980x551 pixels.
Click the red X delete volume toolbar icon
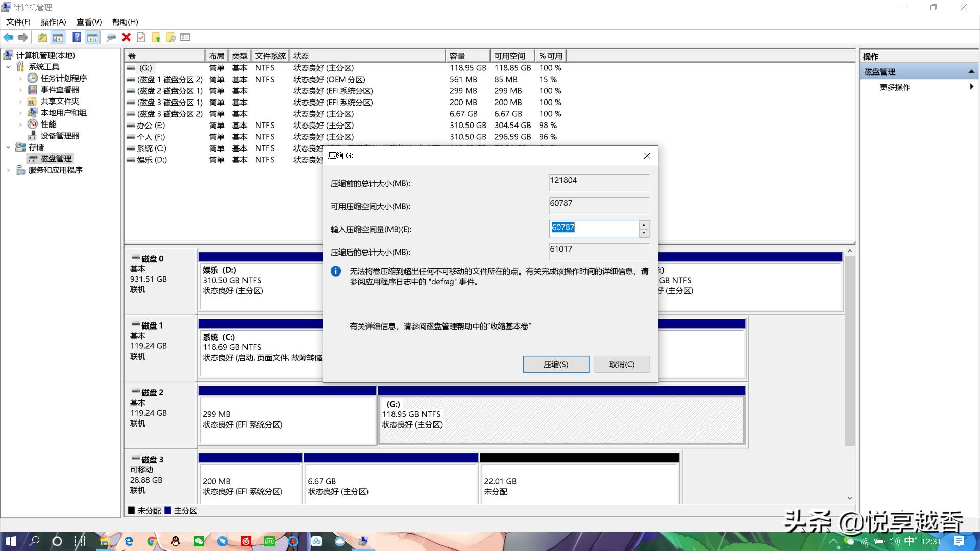click(126, 37)
